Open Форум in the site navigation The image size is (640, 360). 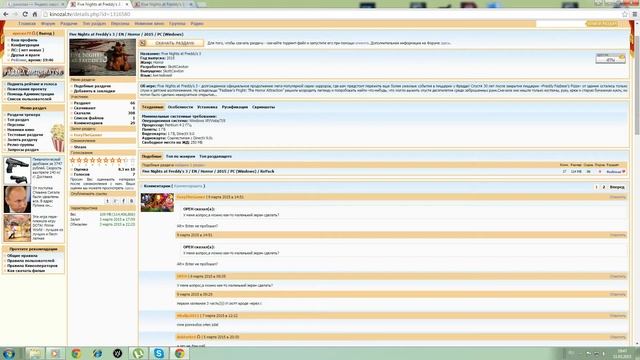coord(48,24)
